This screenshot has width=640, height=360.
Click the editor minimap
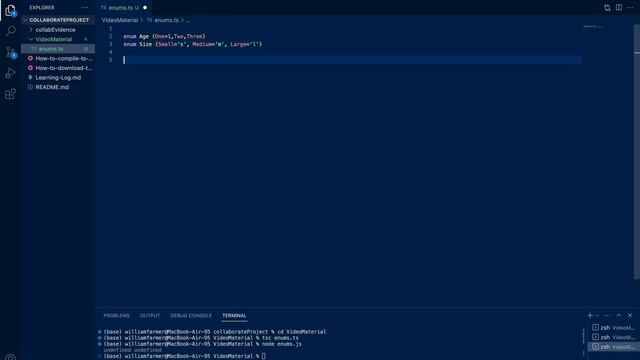[593, 27]
